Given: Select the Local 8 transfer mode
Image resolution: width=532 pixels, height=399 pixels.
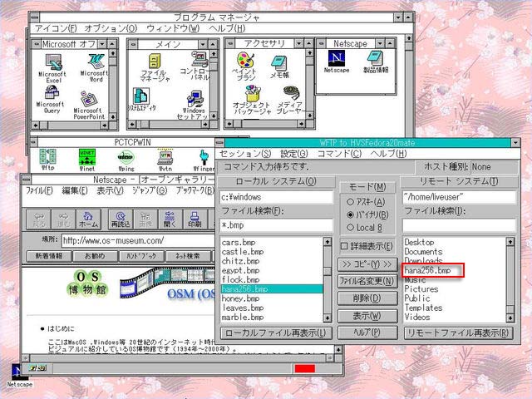Looking at the screenshot, I should (x=364, y=228).
